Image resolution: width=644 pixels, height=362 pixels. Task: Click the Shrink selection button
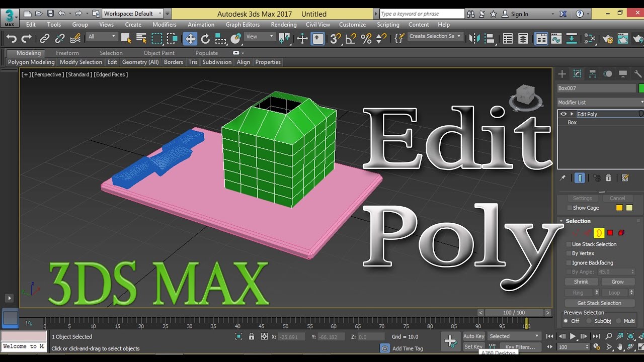pyautogui.click(x=581, y=282)
